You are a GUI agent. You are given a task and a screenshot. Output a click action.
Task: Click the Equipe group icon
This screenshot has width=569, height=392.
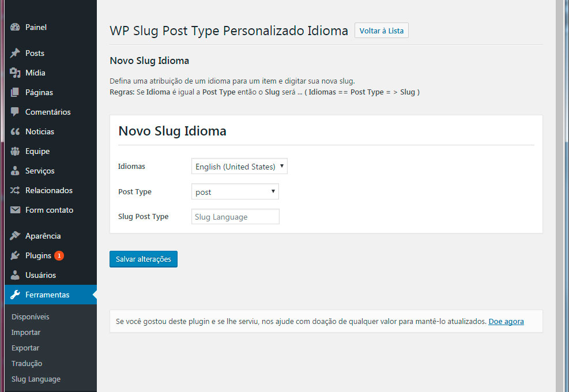pos(16,151)
